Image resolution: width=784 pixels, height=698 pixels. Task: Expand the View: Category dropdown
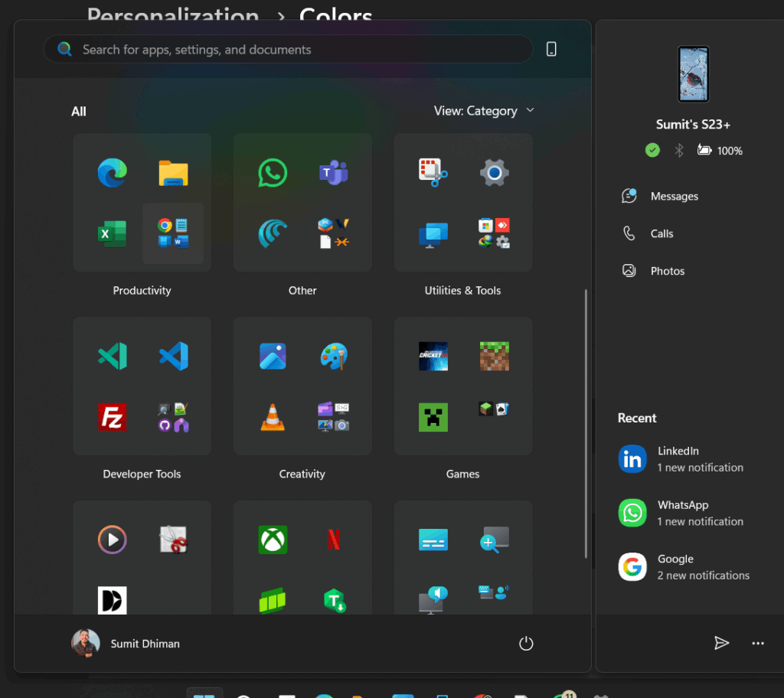484,111
